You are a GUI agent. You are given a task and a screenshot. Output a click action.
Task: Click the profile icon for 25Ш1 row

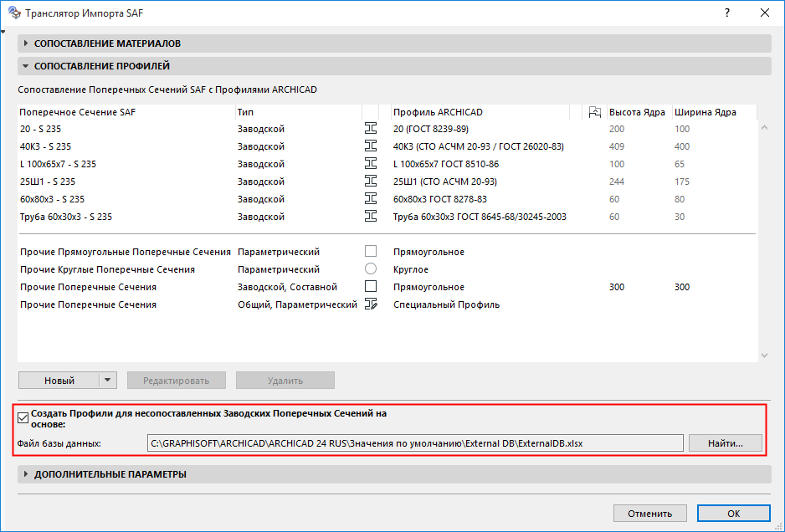pyautogui.click(x=371, y=182)
